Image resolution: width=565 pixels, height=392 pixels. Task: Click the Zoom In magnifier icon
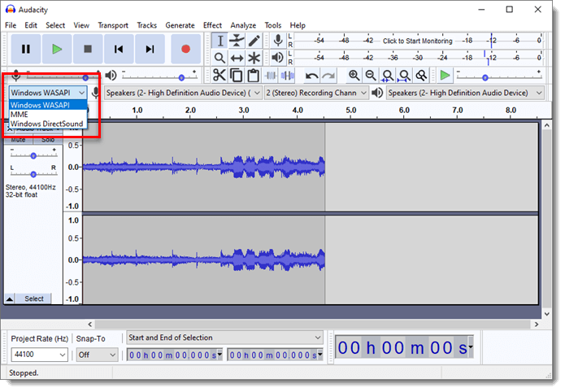[x=354, y=76]
